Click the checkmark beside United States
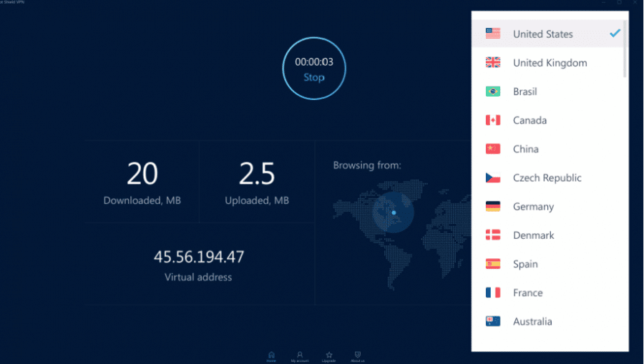 pos(614,34)
